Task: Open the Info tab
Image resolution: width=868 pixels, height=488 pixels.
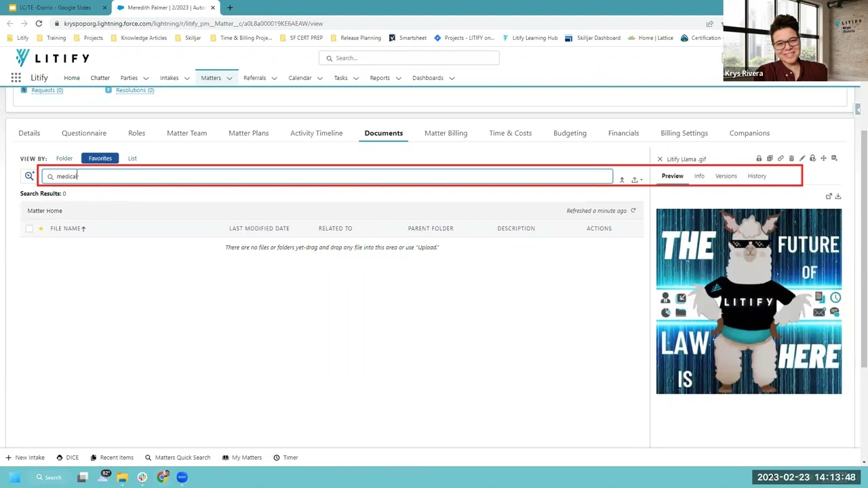Action: 699,176
